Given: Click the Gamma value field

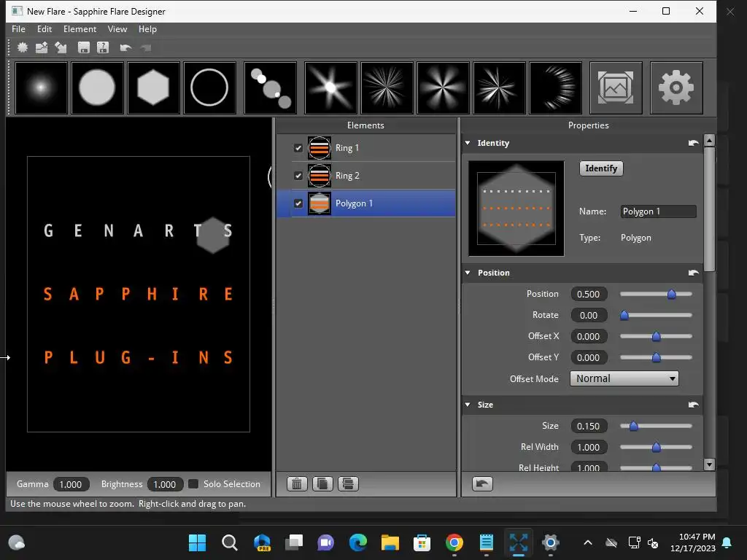Looking at the screenshot, I should point(71,484).
